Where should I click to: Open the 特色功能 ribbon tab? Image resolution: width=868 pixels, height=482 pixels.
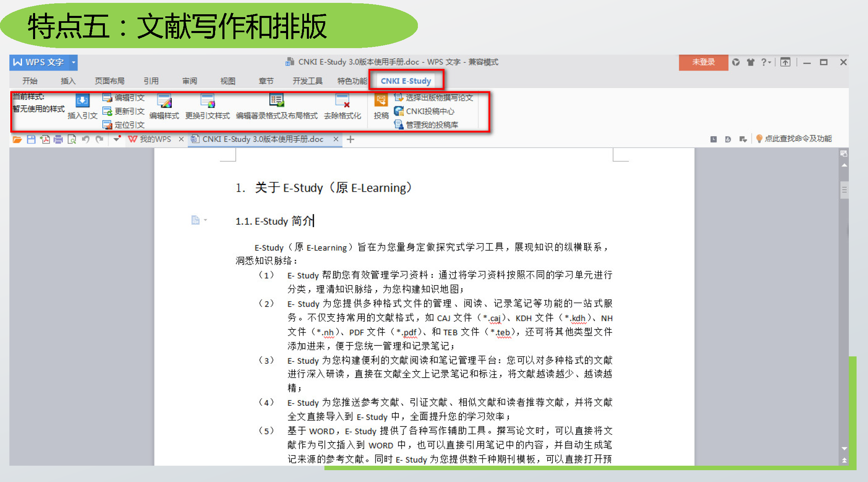click(352, 81)
